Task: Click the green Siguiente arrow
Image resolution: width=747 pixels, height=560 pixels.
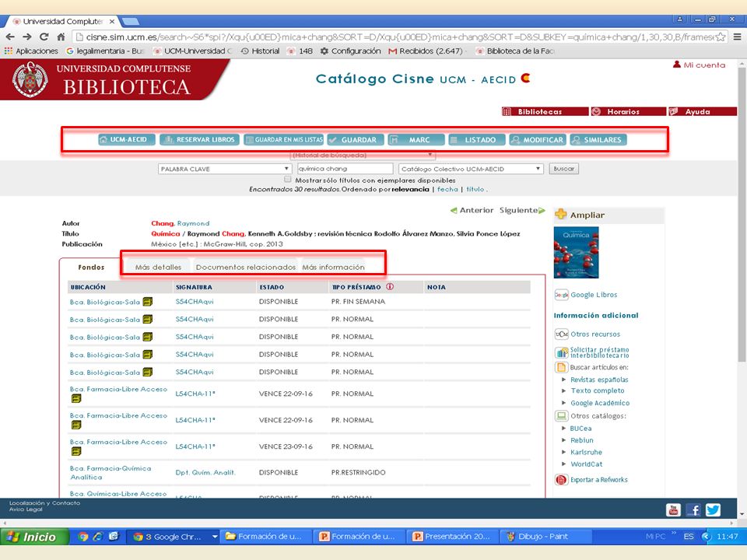Action: tap(542, 211)
